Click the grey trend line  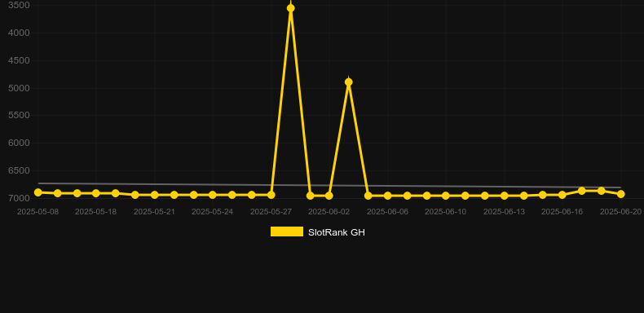pos(165,184)
